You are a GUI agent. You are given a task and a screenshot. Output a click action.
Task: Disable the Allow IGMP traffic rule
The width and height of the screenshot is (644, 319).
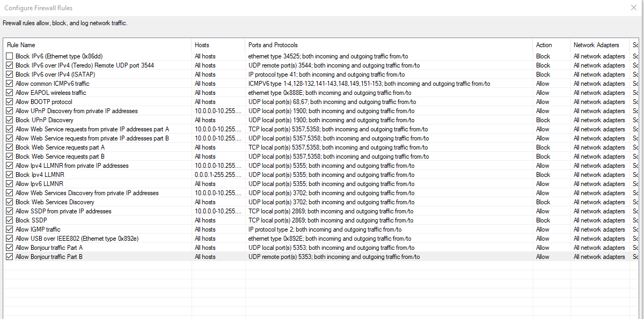click(9, 229)
